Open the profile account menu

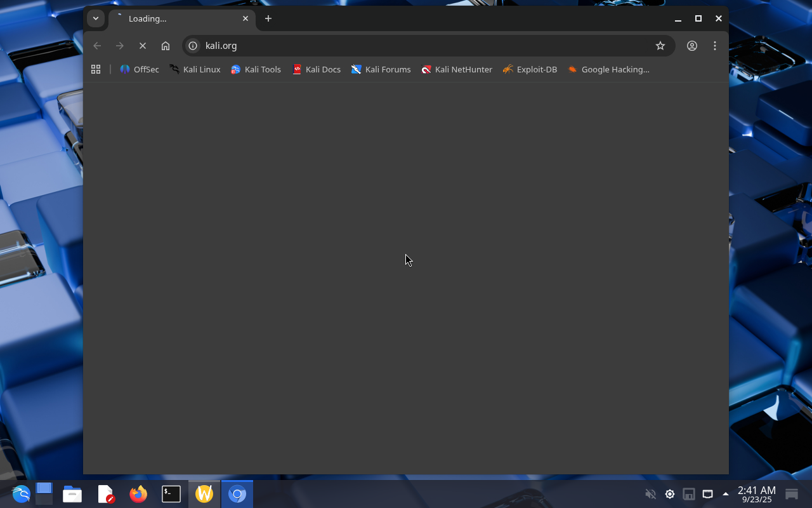[692, 46]
